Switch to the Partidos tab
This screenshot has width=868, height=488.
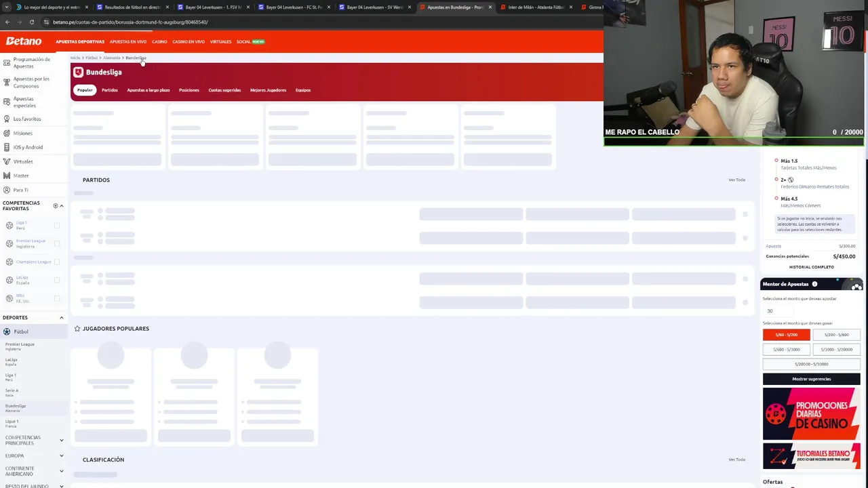(x=110, y=90)
